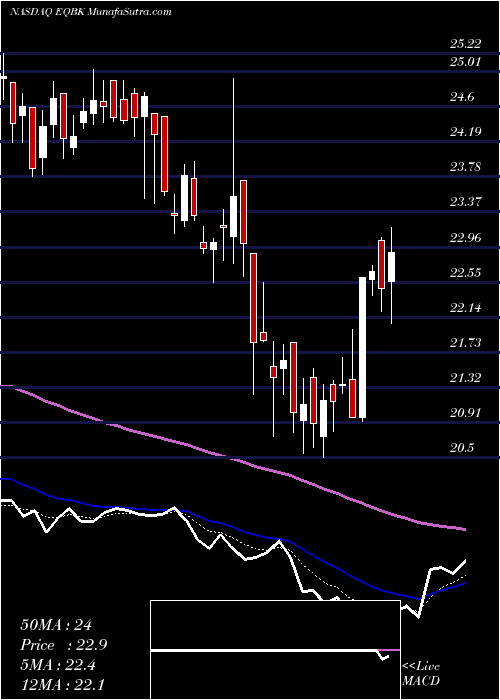Select the 22.14 price label

pyautogui.click(x=466, y=308)
